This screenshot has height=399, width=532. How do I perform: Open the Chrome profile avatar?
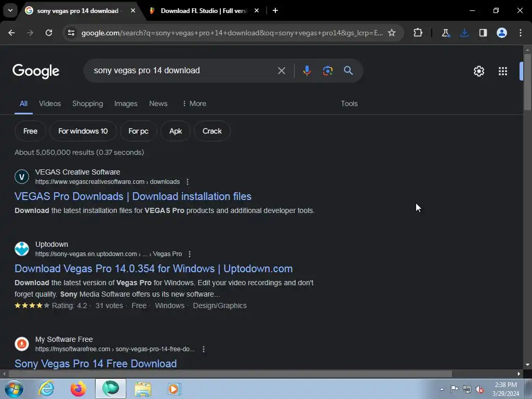pos(502,33)
